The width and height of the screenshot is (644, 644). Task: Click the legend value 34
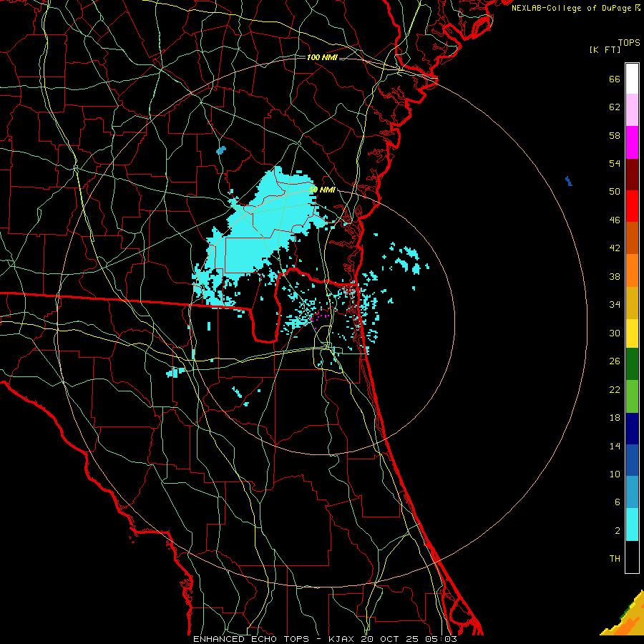tap(615, 305)
